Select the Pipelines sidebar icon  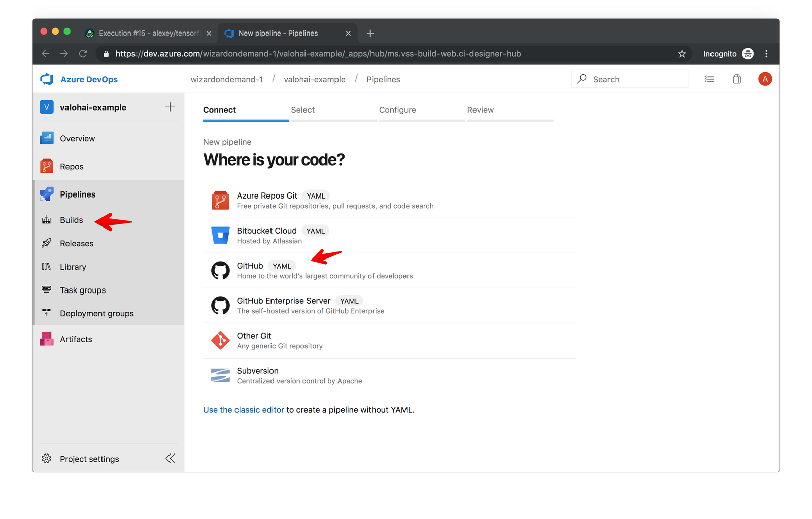pos(47,194)
